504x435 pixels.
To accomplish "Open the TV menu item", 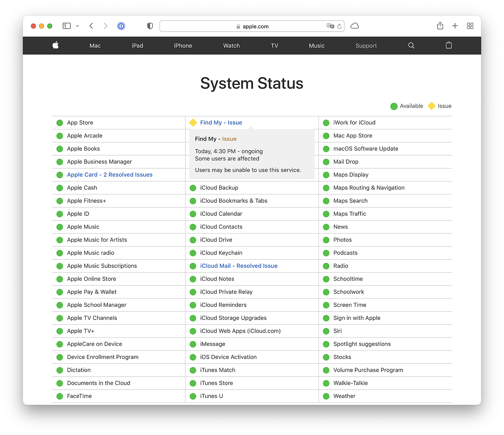I will tap(274, 46).
